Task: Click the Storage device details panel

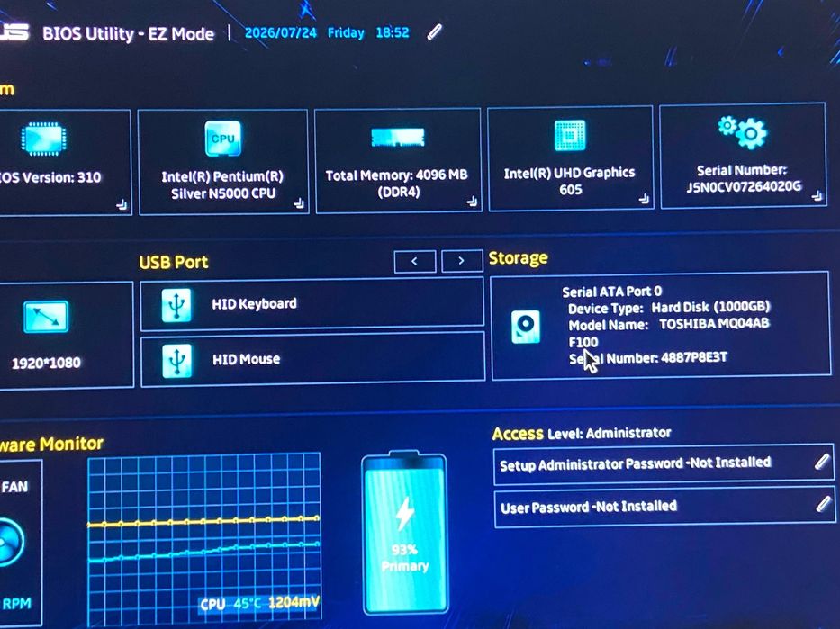Action: pyautogui.click(x=661, y=326)
